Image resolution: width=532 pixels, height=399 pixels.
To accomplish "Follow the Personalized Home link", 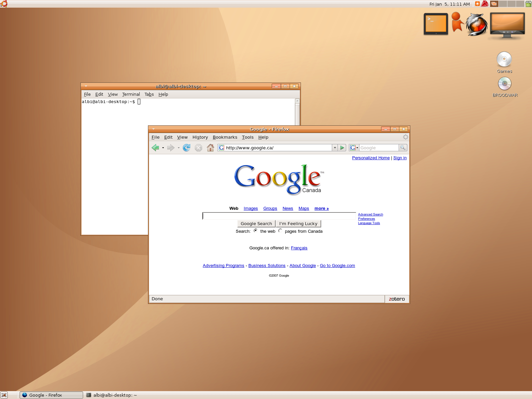I will point(371,158).
